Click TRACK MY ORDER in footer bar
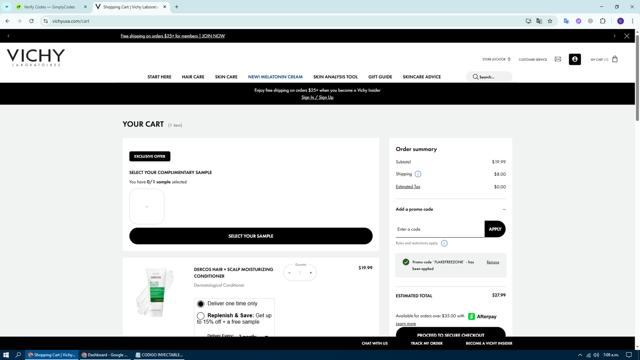The width and height of the screenshot is (640, 360). pyautogui.click(x=427, y=343)
